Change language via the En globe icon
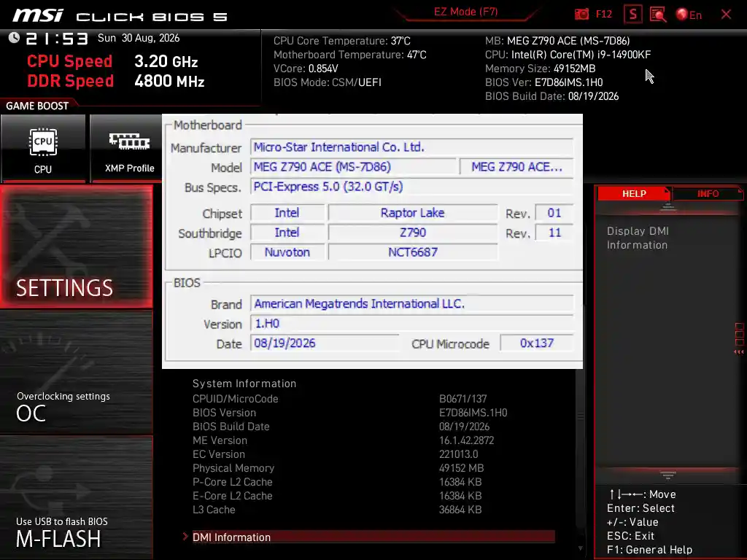Viewport: 747px width, 560px height. click(689, 15)
